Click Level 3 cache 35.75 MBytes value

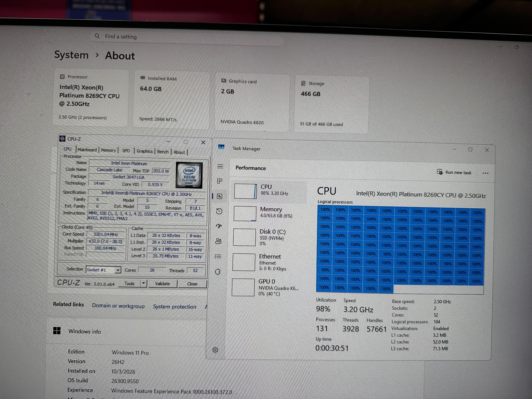(165, 256)
